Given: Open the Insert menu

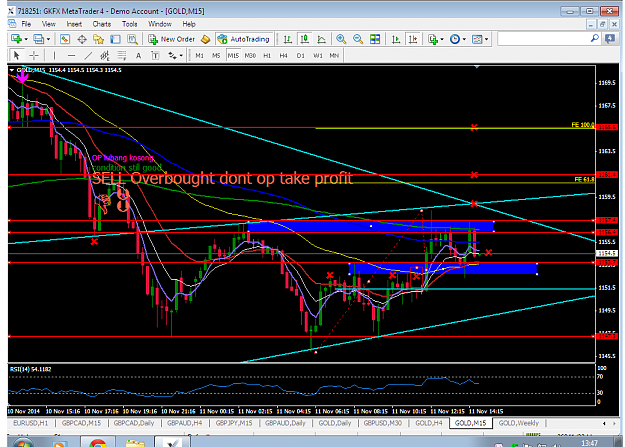Looking at the screenshot, I should pyautogui.click(x=74, y=24).
